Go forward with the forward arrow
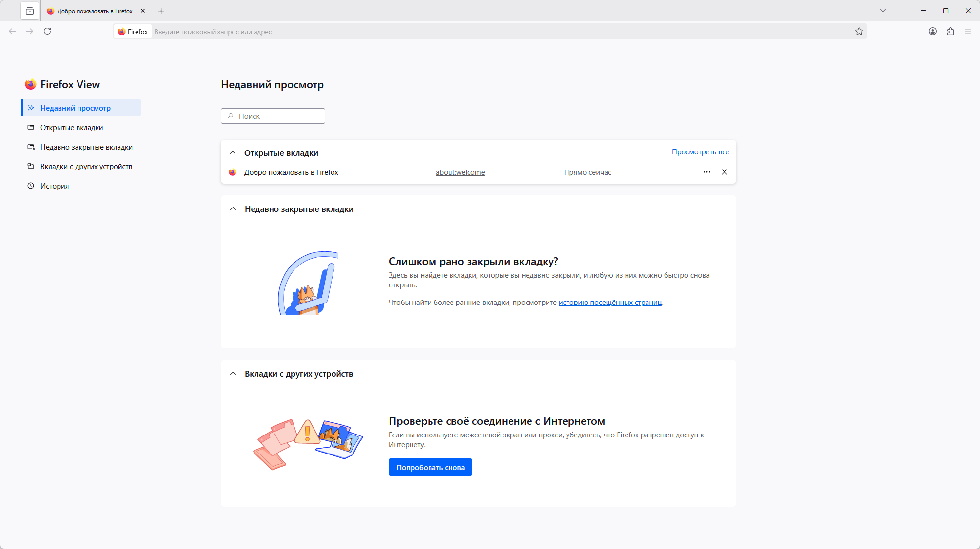 tap(30, 31)
